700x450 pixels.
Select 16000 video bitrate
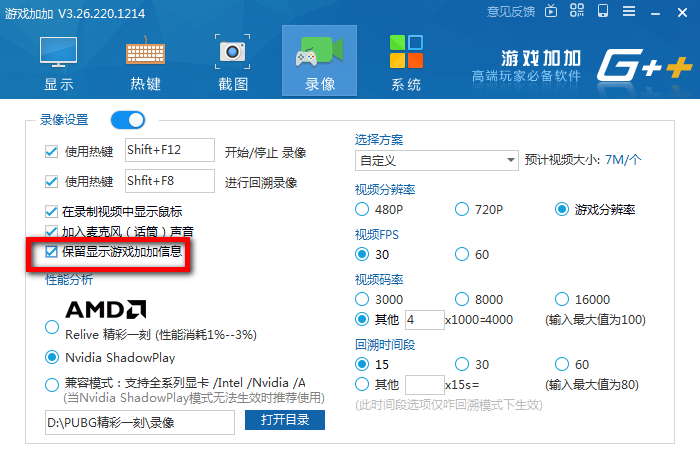562,299
